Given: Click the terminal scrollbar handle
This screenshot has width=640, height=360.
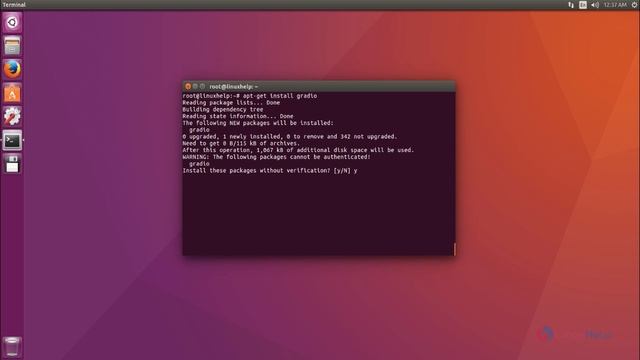Looking at the screenshot, I should tap(455, 249).
